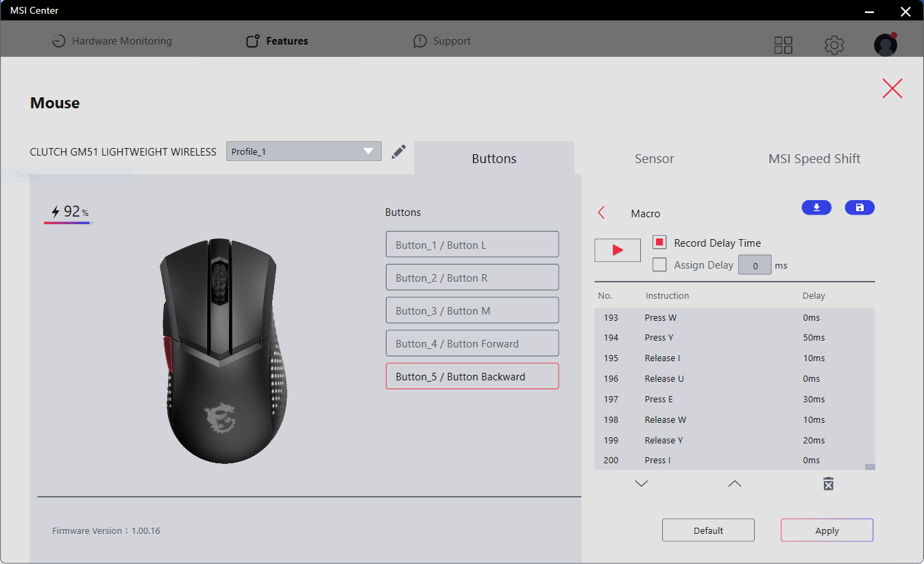
Task: Click the No. column header
Action: [605, 296]
